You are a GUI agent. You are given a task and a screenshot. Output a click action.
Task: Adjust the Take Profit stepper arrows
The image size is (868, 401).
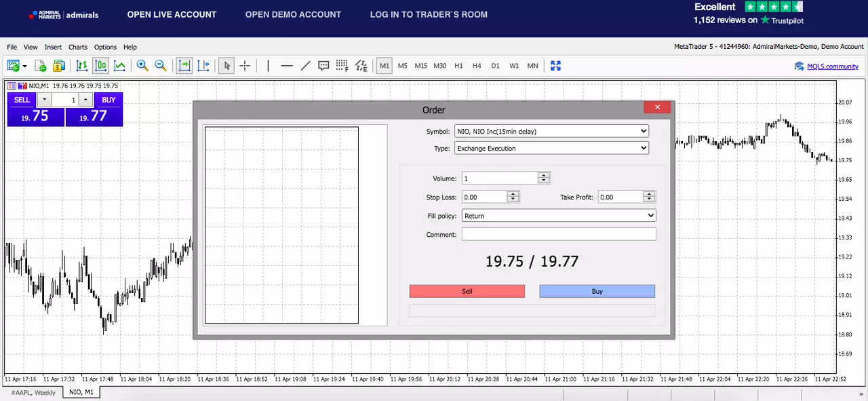650,197
